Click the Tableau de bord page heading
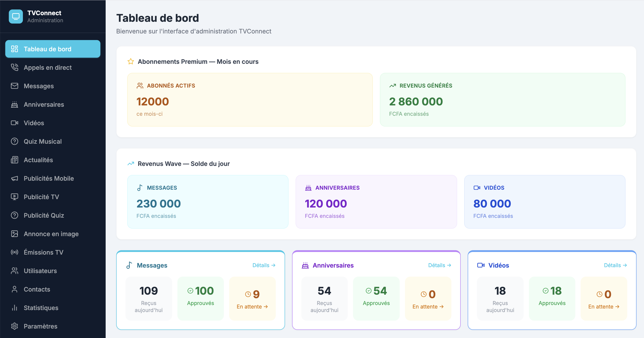644x338 pixels. (158, 18)
